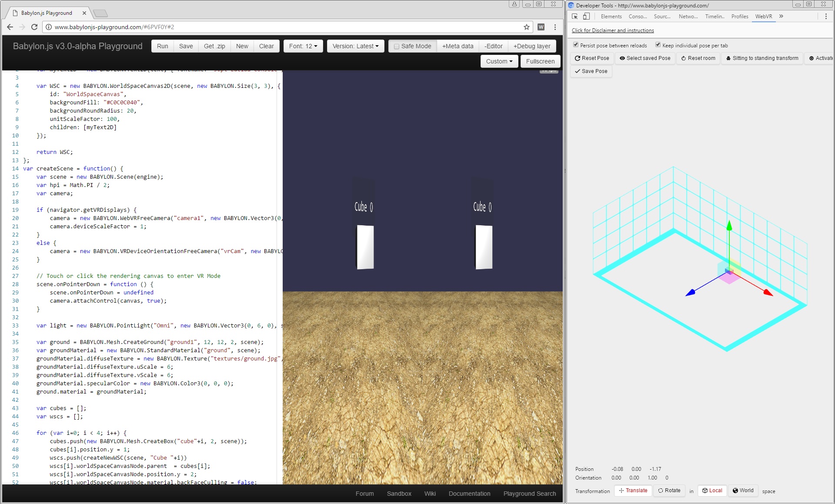The width and height of the screenshot is (835, 504).
Task: Click 3D rendering canvas left cube
Action: tap(365, 247)
